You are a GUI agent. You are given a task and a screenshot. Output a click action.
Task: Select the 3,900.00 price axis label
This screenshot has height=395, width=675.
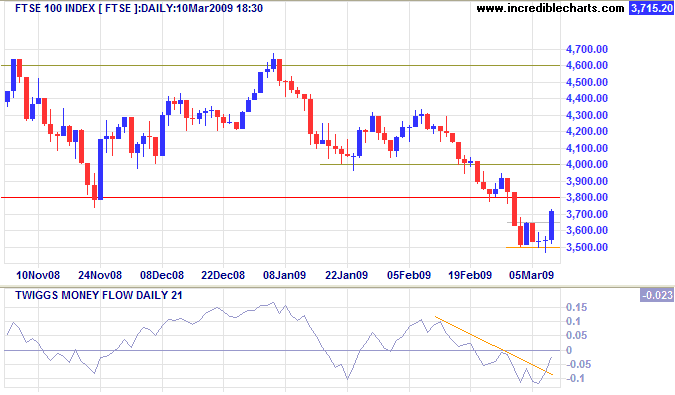(587, 181)
